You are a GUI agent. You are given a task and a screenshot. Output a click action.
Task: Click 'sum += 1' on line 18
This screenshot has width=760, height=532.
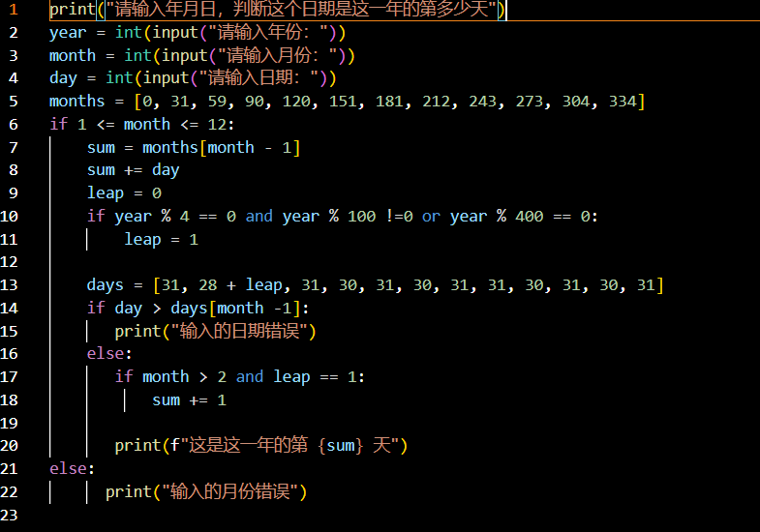pyautogui.click(x=189, y=400)
